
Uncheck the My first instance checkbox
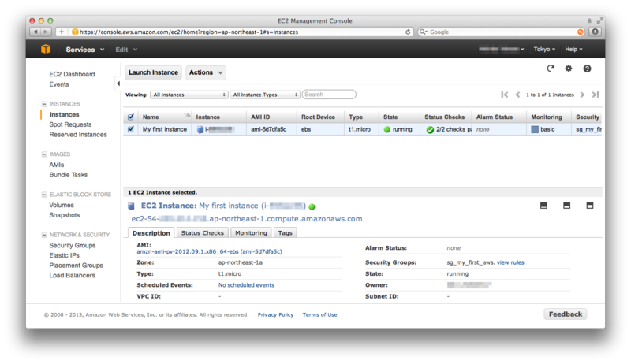tap(131, 129)
